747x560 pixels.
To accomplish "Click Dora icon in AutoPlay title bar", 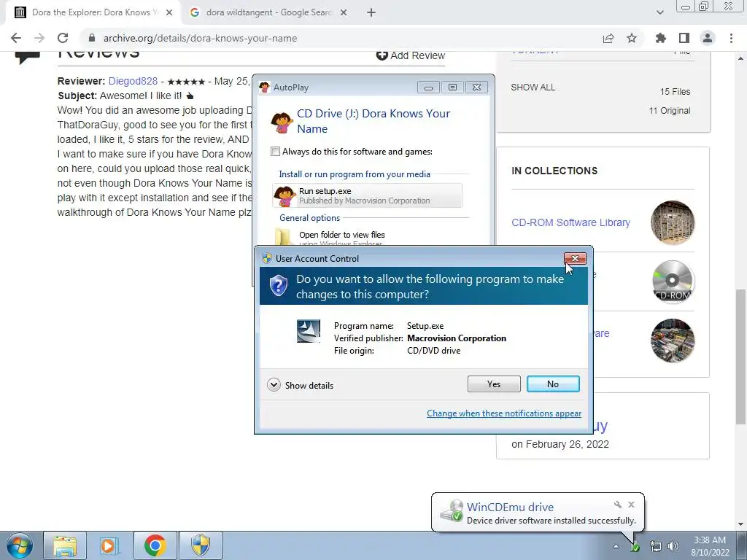I will [x=264, y=87].
